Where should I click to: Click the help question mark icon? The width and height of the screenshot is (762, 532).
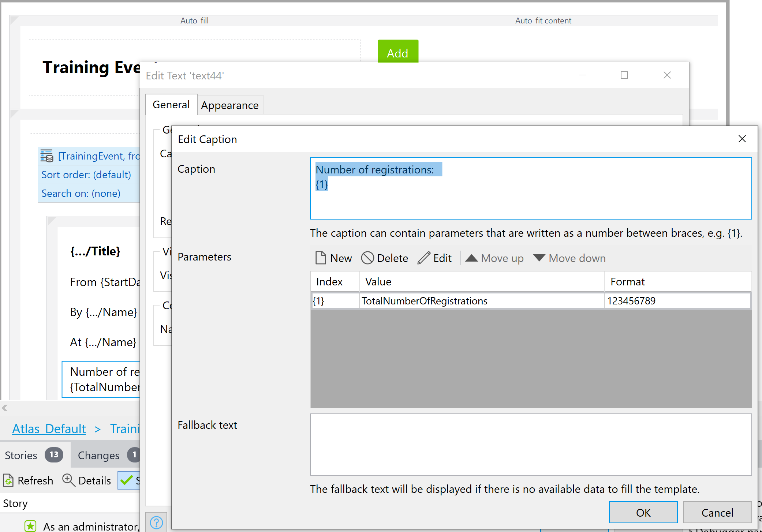(x=156, y=522)
